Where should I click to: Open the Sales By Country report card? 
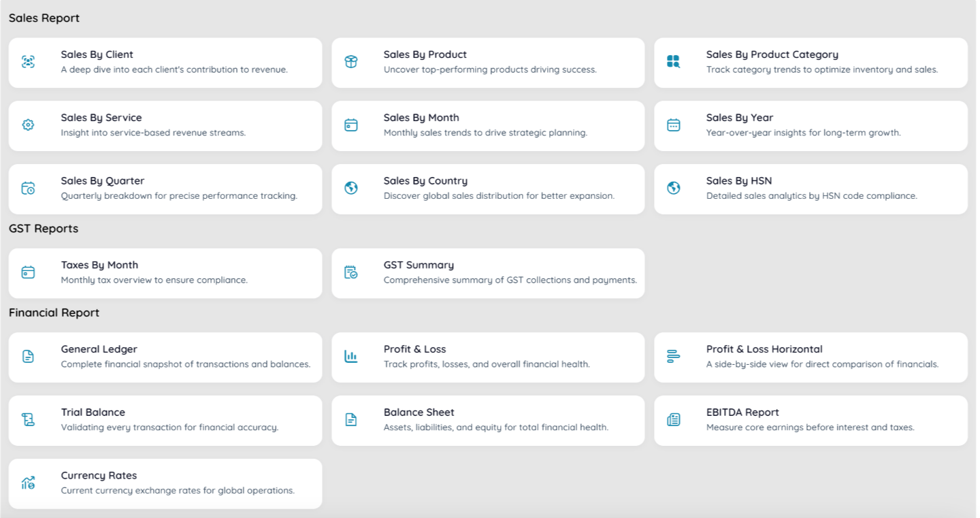pyautogui.click(x=488, y=188)
